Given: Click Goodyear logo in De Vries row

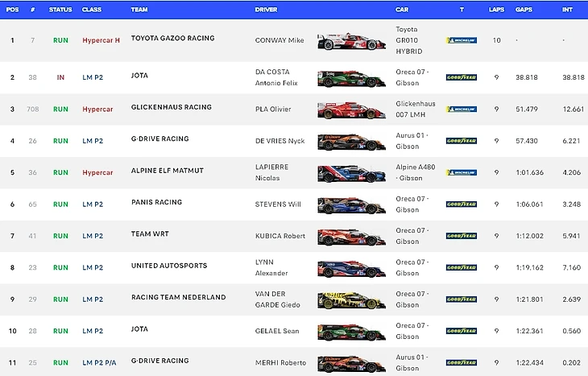Looking at the screenshot, I should point(462,141).
